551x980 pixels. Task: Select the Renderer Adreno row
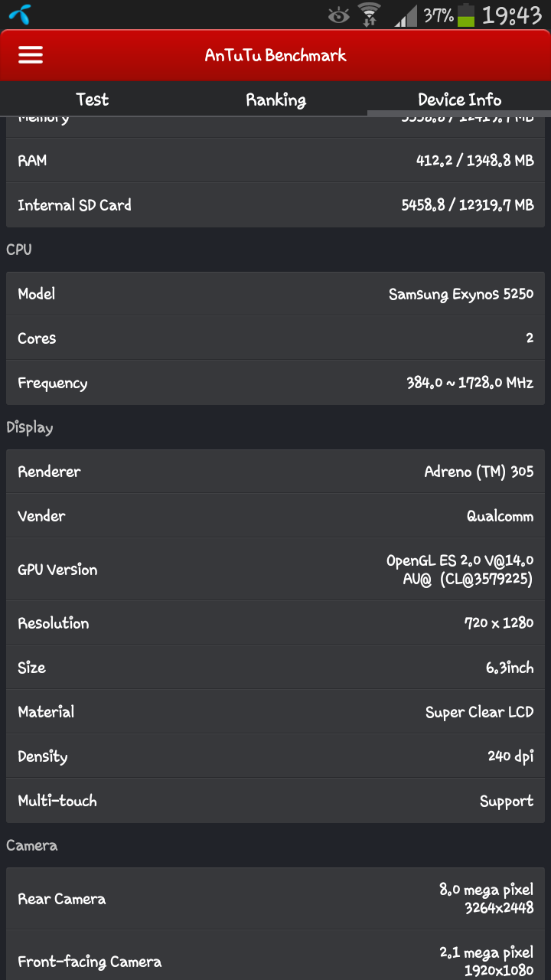(x=275, y=472)
